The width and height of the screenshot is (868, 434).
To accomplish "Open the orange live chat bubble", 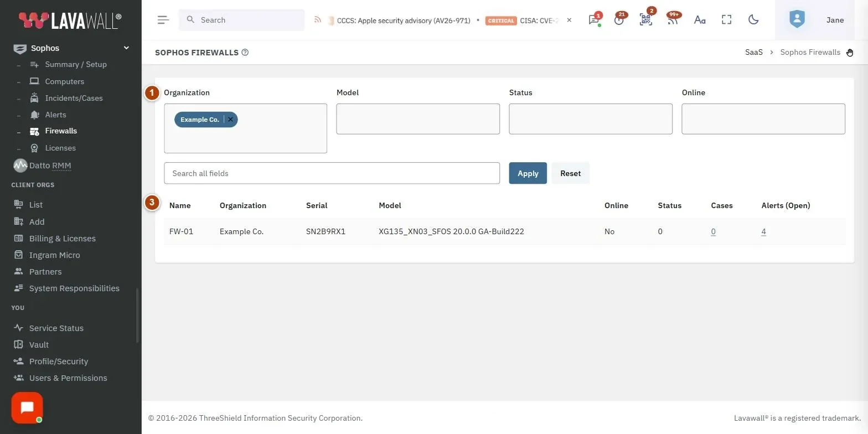I will tap(27, 408).
